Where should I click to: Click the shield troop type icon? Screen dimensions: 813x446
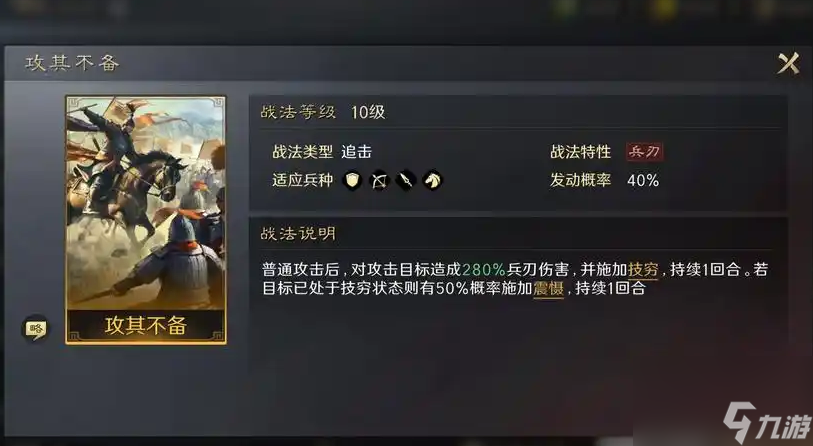pos(353,180)
